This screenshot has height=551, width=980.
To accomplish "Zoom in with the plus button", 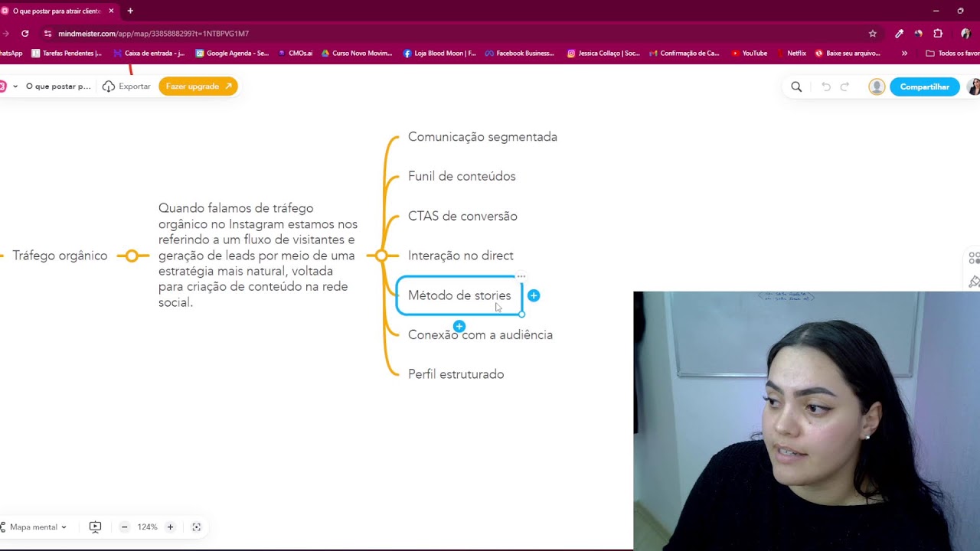I will 170,527.
